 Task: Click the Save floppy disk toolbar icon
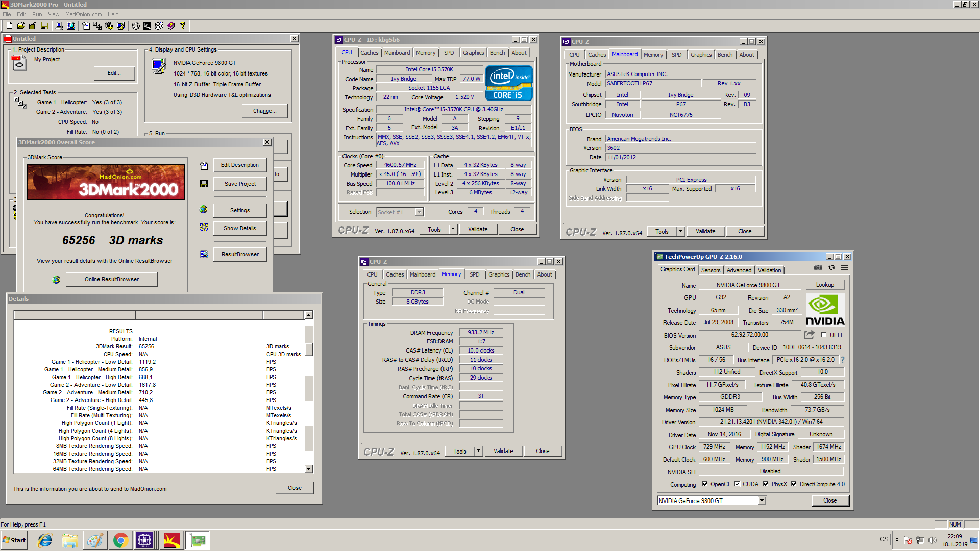coord(44,26)
